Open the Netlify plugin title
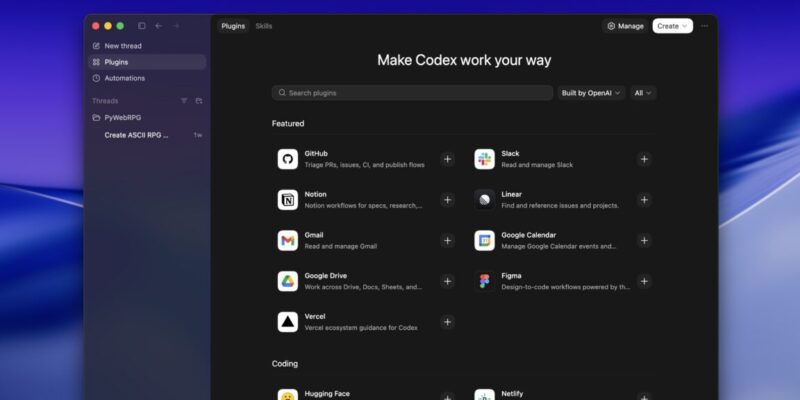 tap(512, 394)
